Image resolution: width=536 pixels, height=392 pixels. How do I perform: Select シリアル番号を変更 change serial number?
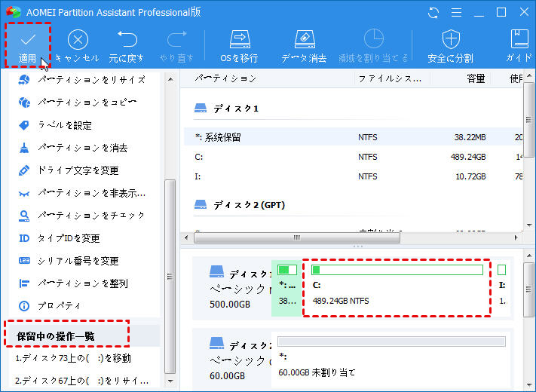(x=69, y=261)
